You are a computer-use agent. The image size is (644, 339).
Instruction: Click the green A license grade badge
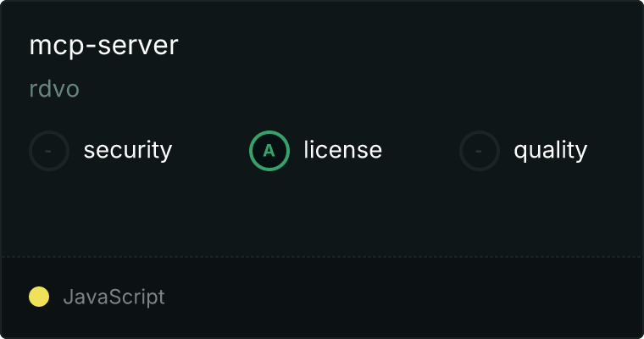tap(269, 151)
